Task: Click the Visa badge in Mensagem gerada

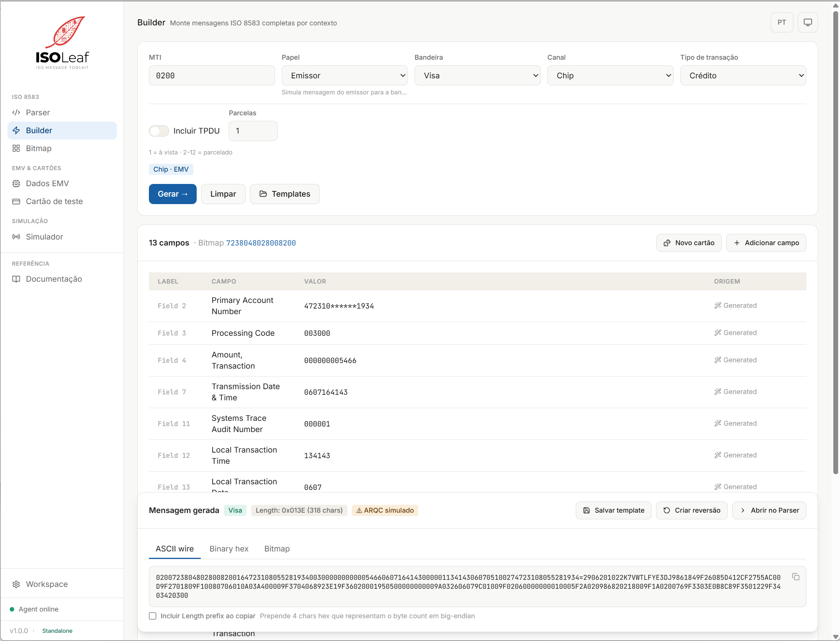Action: (x=235, y=510)
